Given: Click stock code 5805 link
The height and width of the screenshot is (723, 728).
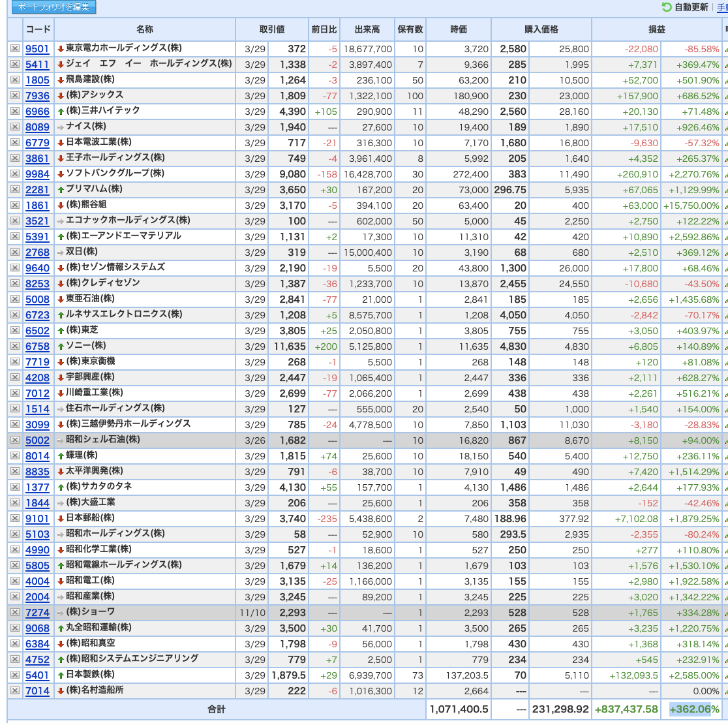Looking at the screenshot, I should (x=37, y=566).
